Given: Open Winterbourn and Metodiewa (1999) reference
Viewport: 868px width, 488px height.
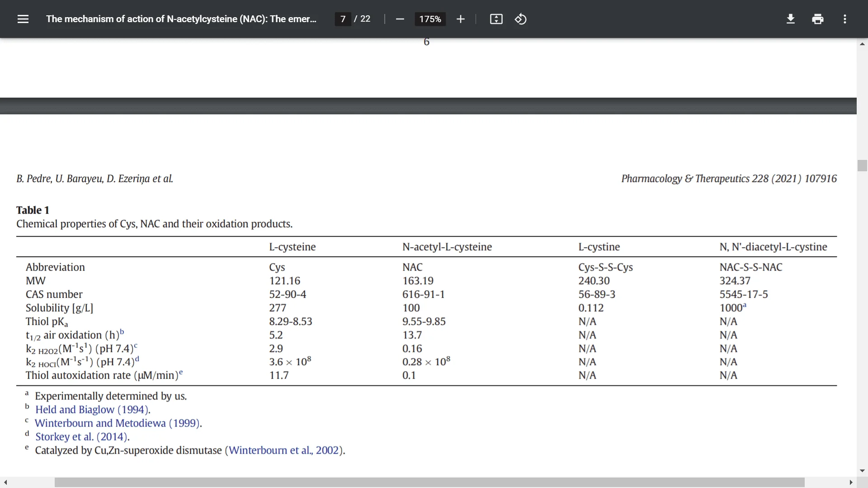Looking at the screenshot, I should pos(117,423).
